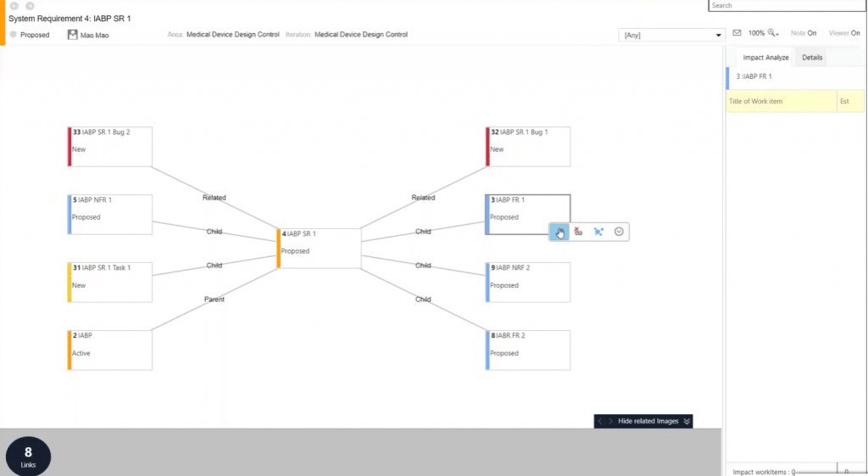The width and height of the screenshot is (868, 476).
Task: Toggle Viewer On switch
Action: pyautogui.click(x=844, y=33)
